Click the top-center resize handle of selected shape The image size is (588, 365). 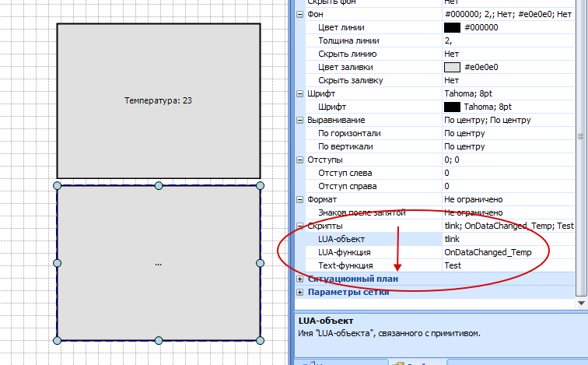point(159,185)
